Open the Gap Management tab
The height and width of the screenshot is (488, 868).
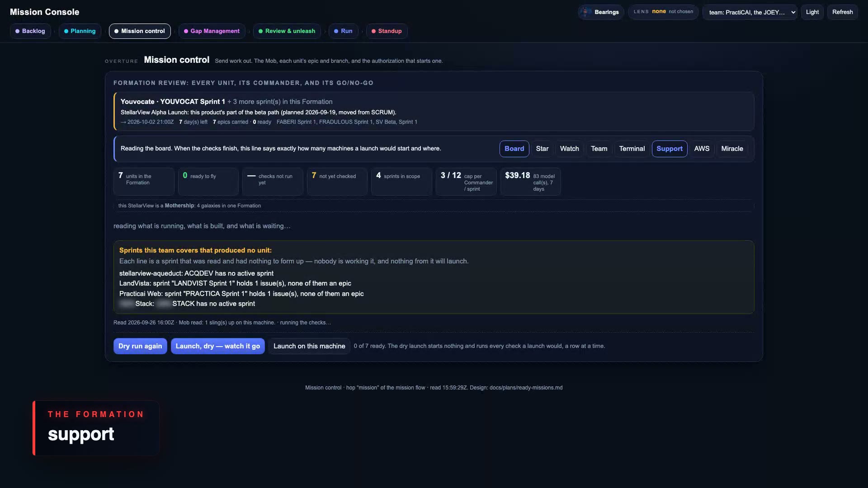pos(212,31)
